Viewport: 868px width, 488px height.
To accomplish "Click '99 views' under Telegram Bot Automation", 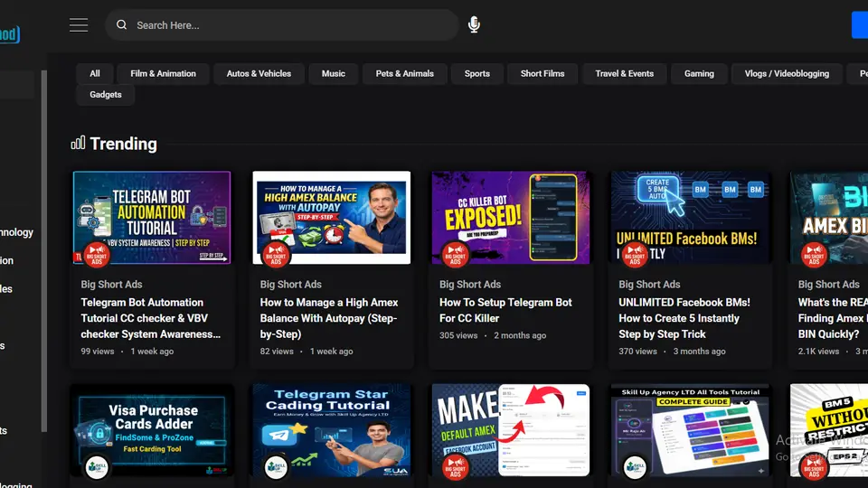I will tap(98, 352).
